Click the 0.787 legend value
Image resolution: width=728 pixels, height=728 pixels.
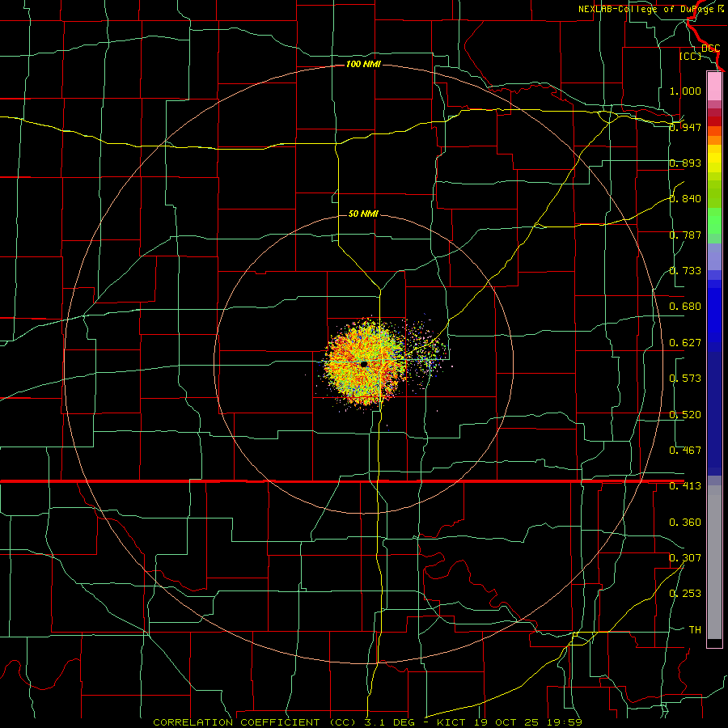point(685,235)
